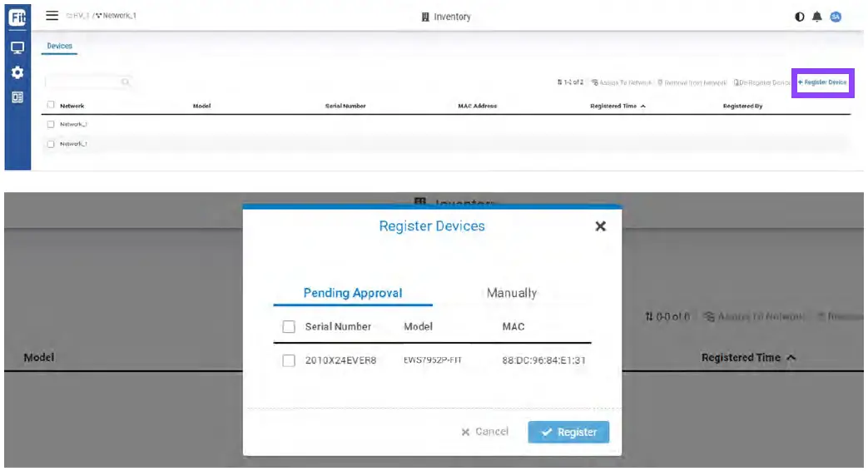868x471 pixels.
Task: Click the dialog's MAC column header
Action: (x=513, y=326)
